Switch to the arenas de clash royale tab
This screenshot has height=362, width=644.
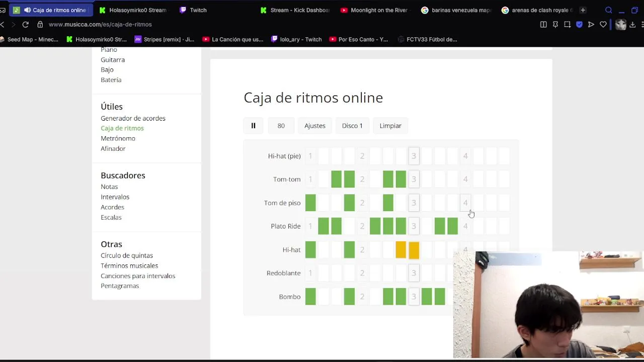[x=536, y=10]
